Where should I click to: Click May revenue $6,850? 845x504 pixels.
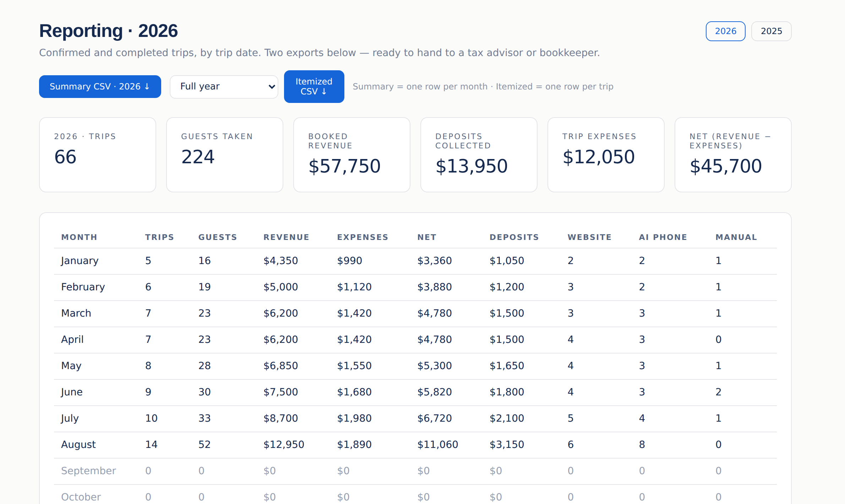tap(280, 366)
